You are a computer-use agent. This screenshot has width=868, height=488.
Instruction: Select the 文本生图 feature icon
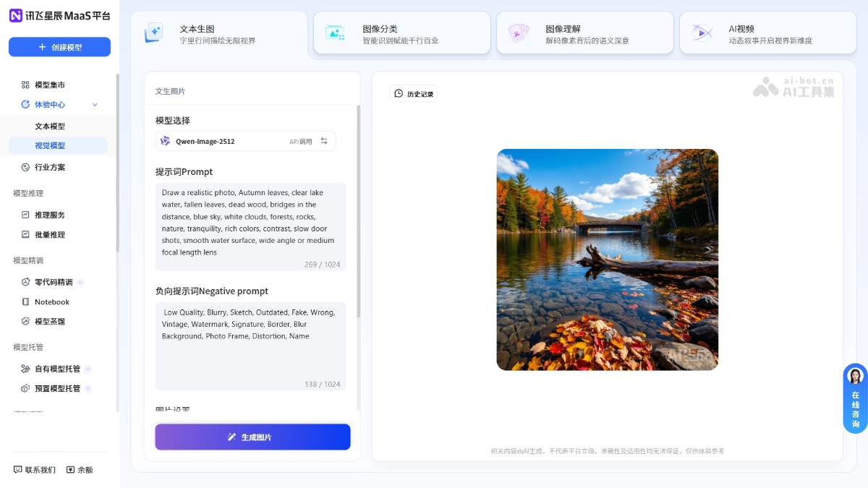[154, 33]
